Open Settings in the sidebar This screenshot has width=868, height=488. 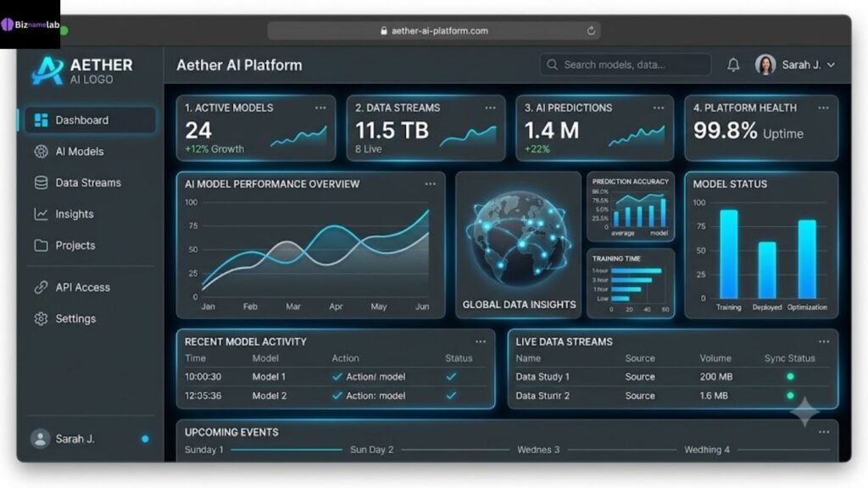coord(64,319)
